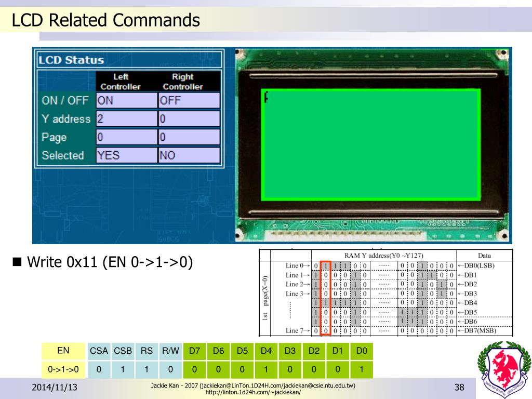Click the Left Controller ON field

click(127, 100)
